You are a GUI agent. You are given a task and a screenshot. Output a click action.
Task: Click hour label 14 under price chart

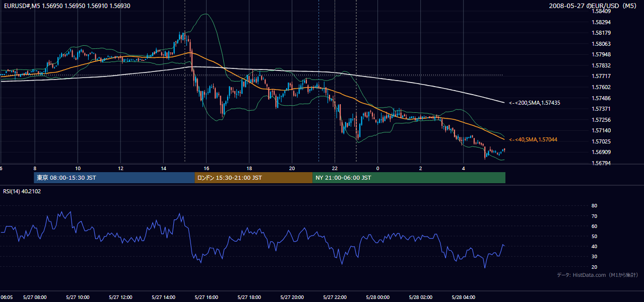coord(163,168)
